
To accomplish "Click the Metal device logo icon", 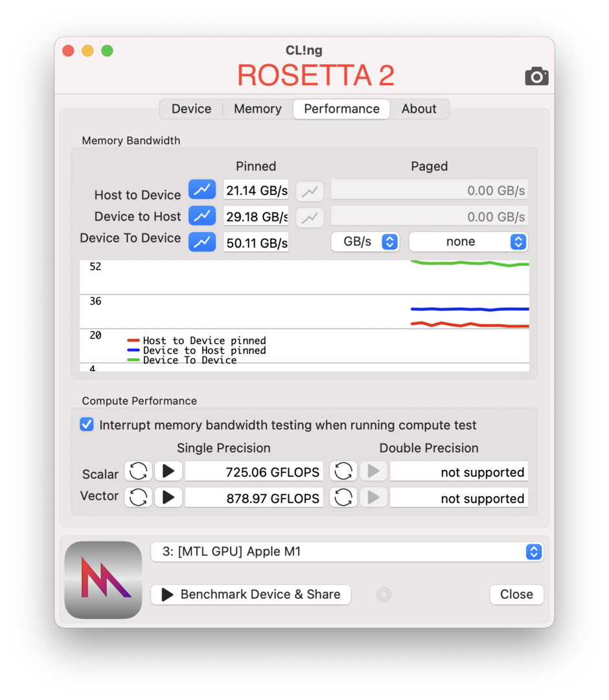I will (103, 580).
